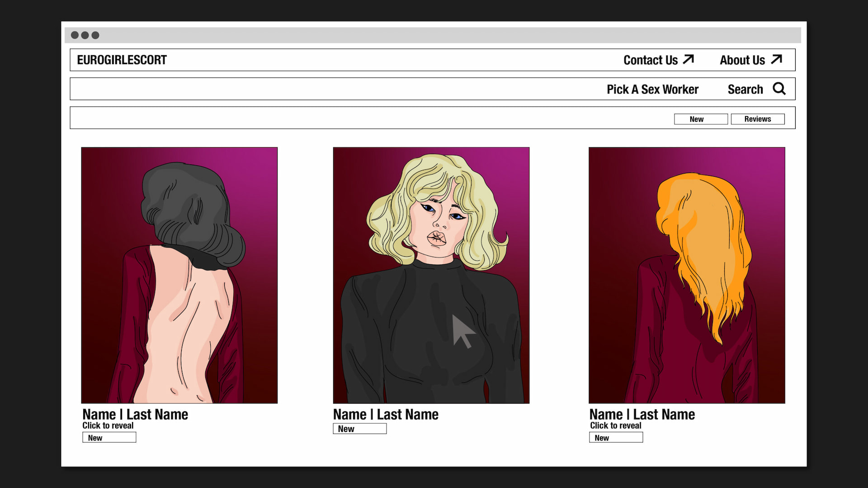Click the search magnifying glass icon

click(779, 89)
